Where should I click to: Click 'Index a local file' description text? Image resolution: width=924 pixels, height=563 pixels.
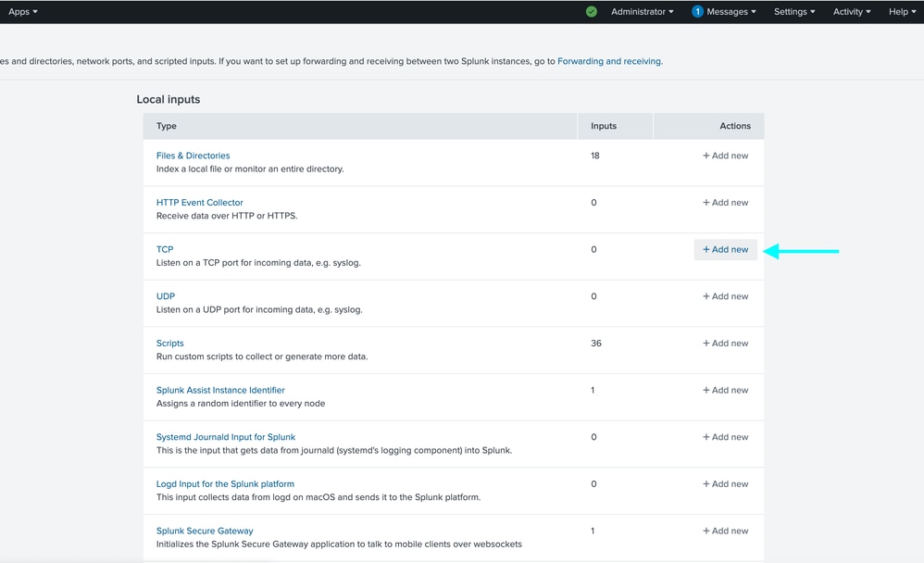coord(250,169)
